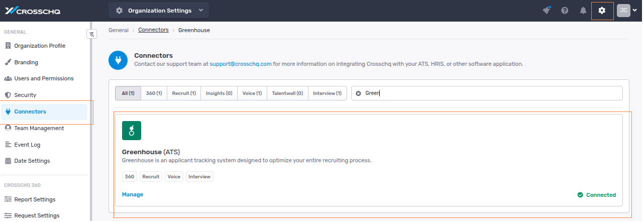This screenshot has height=222, width=644.
Task: Open the notifications bell
Action: pyautogui.click(x=583, y=11)
